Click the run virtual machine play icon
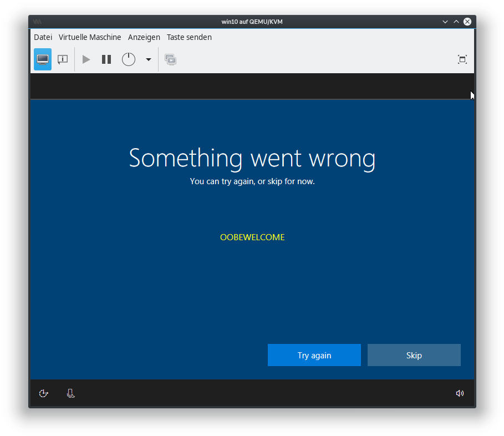Screen dimensions: 504x436 [86, 59]
